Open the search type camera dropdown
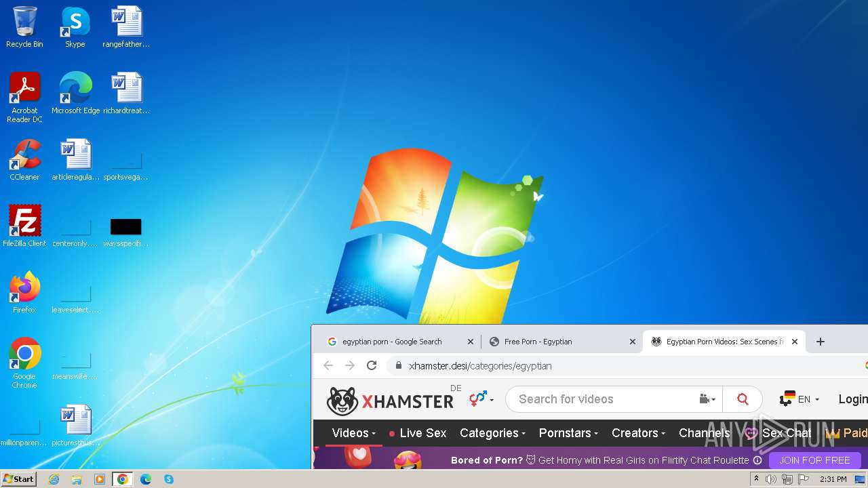Viewport: 868px width, 488px height. pos(707,399)
